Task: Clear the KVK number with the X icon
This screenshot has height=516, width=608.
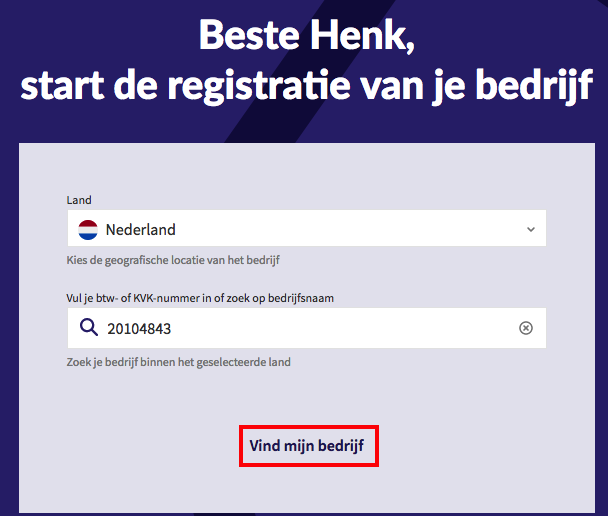Action: pos(526,328)
